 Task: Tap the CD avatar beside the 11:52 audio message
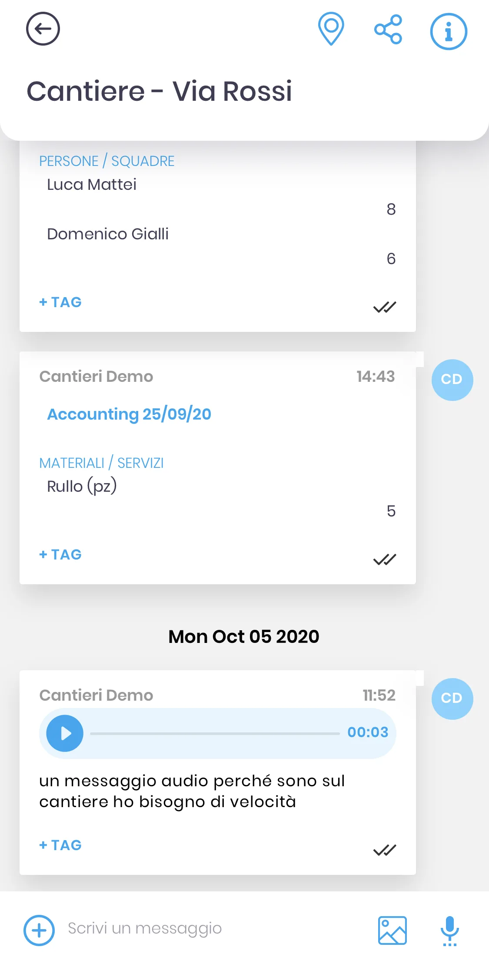tap(452, 699)
